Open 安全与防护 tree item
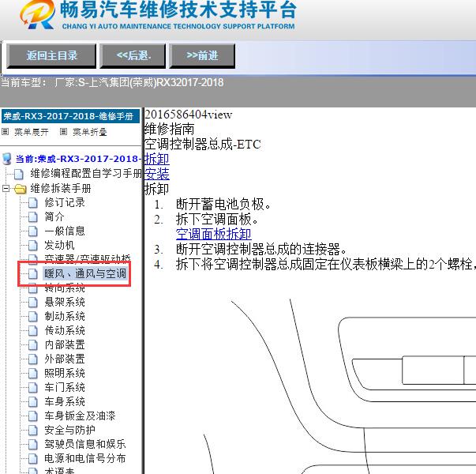Screen dimensions: 476x474 69,430
